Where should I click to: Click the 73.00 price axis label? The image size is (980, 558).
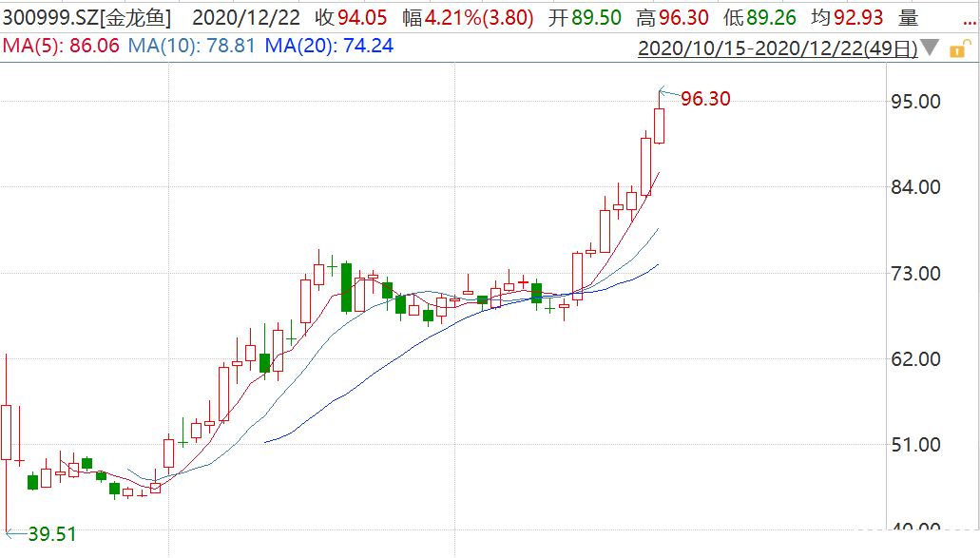click(x=915, y=273)
